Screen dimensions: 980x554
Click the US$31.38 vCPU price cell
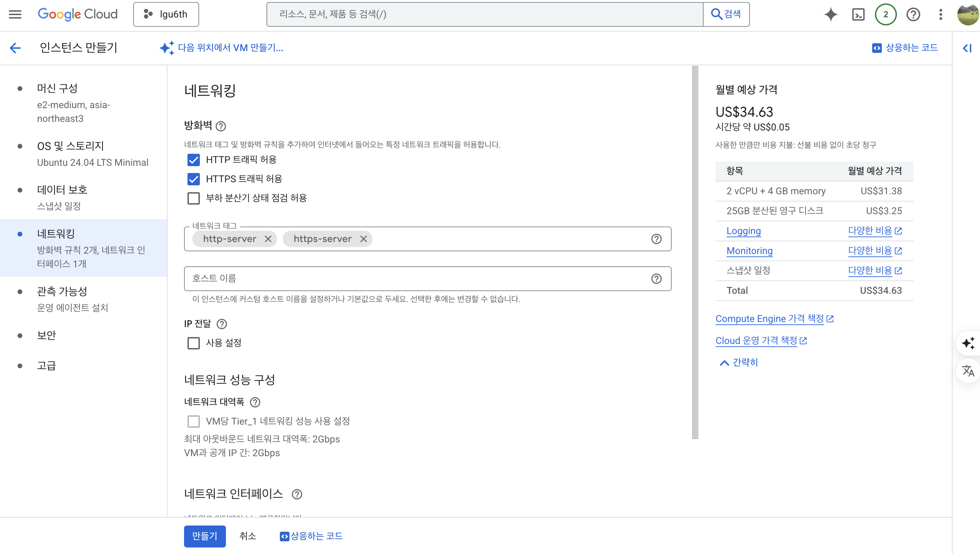881,191
